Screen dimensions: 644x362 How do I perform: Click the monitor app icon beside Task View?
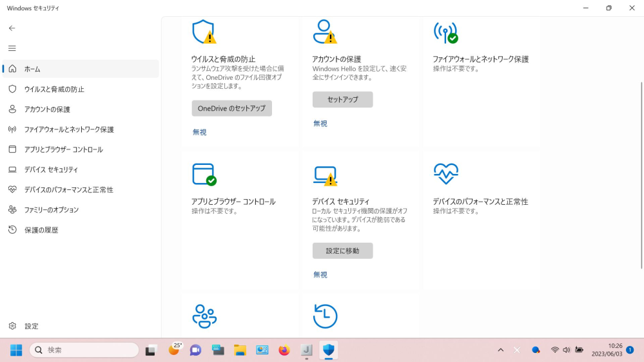[x=218, y=350]
